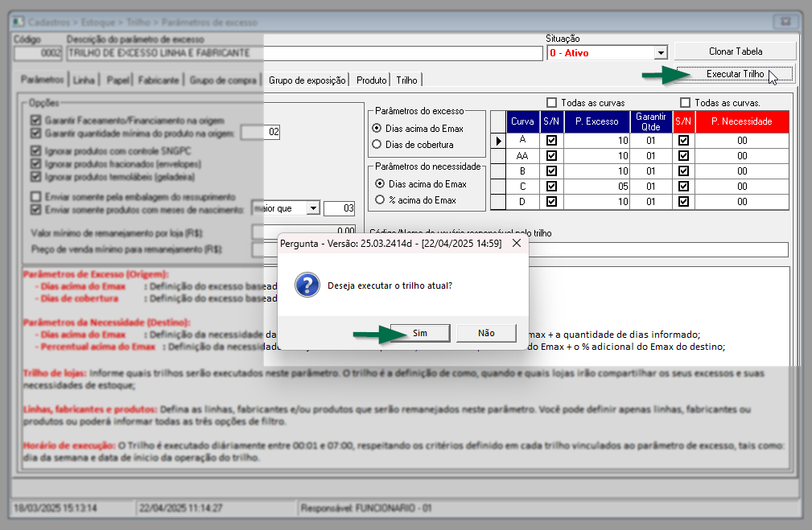This screenshot has height=530, width=812.
Task: Toggle Garantir quantidade mínima do produto na origem
Action: pos(35,133)
